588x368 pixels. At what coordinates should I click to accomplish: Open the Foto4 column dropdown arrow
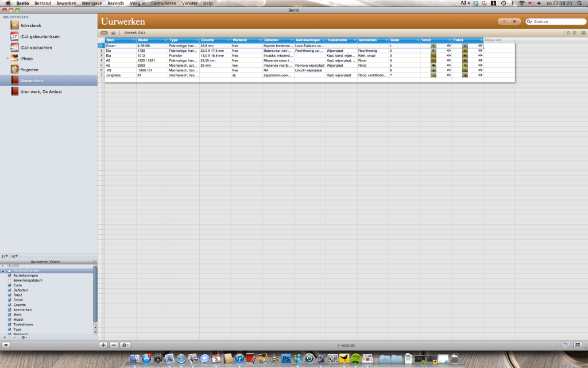coord(481,40)
